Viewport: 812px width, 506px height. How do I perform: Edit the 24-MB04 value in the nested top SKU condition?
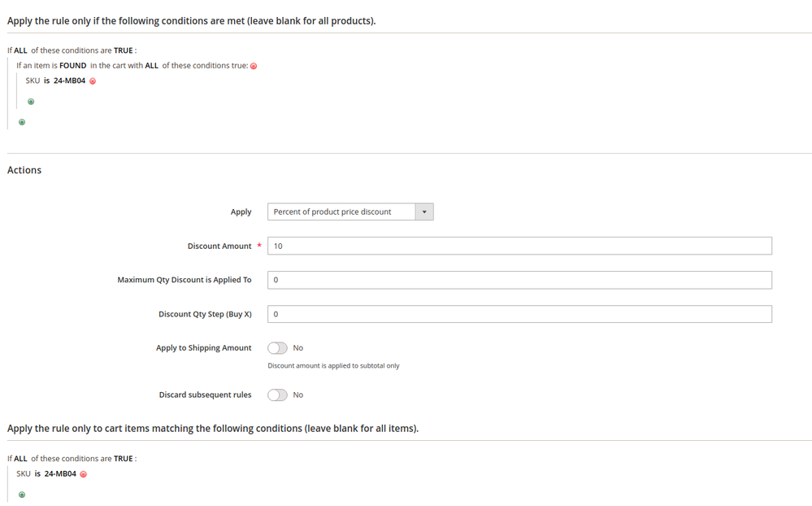(69, 81)
